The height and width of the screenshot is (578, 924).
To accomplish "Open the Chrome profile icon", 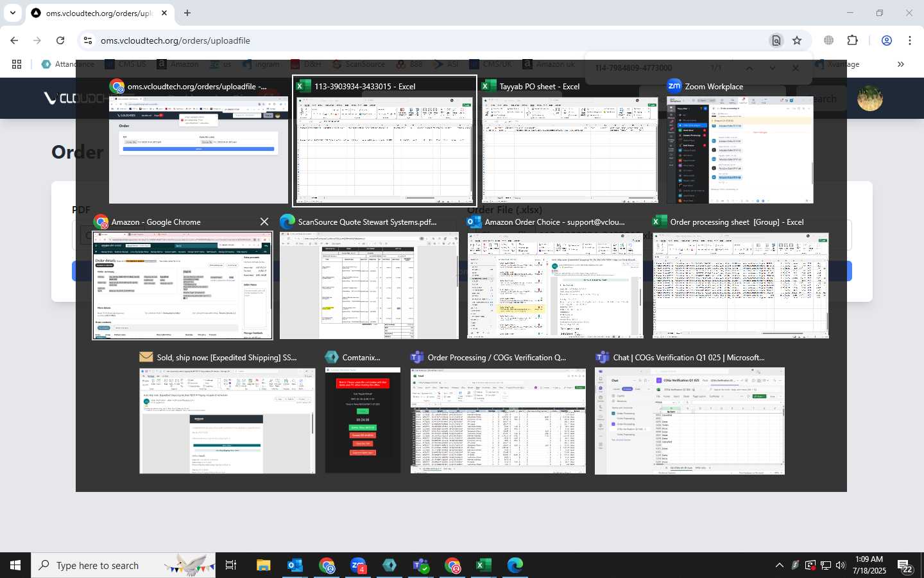I will [887, 40].
